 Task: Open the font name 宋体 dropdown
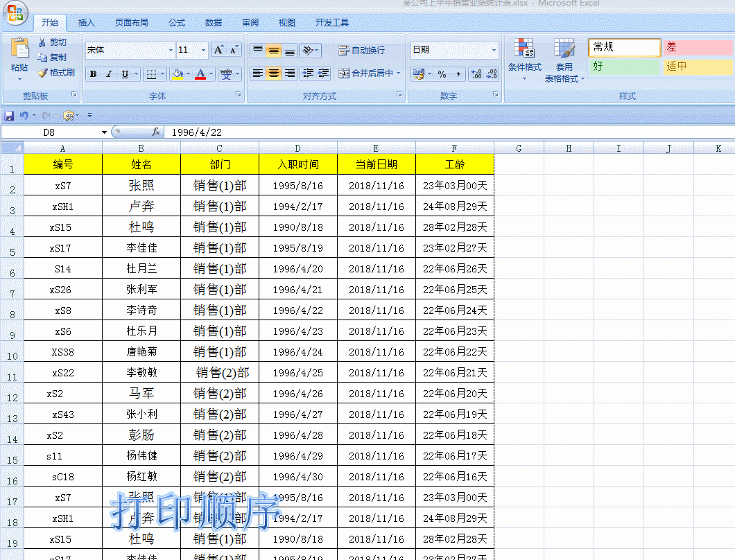pos(171,50)
